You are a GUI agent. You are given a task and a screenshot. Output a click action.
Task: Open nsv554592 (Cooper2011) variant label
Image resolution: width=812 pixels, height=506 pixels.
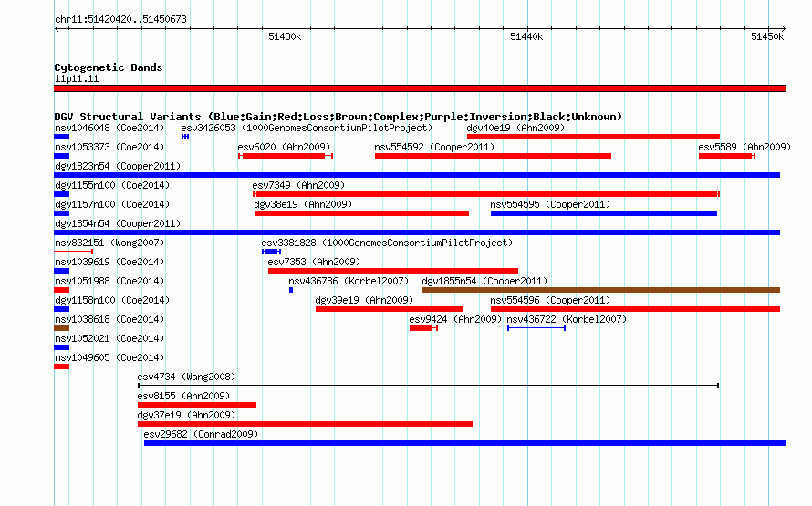click(434, 147)
